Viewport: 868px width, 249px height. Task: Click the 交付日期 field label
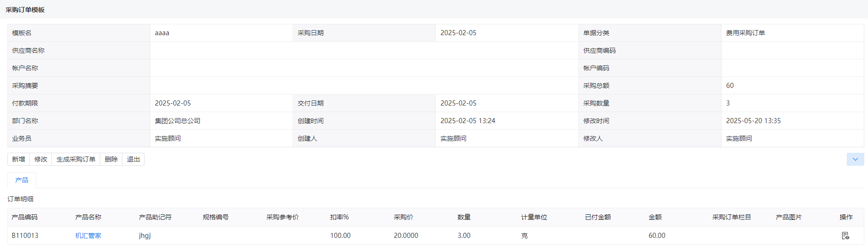[311, 103]
